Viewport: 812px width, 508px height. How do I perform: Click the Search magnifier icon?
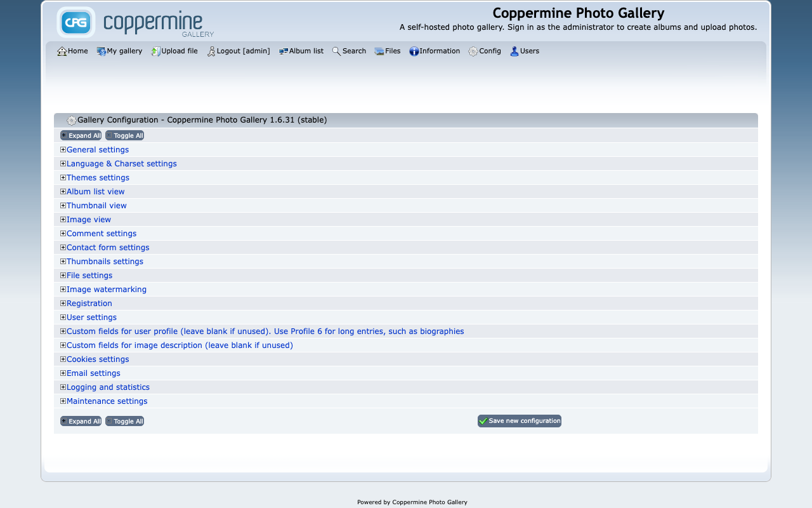pos(337,51)
